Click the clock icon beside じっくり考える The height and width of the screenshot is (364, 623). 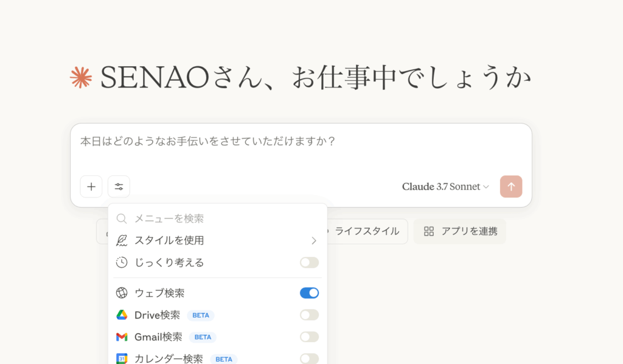coord(122,263)
